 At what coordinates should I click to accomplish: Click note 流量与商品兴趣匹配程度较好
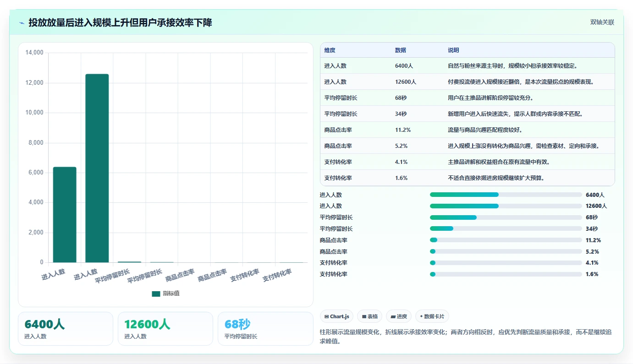(485, 130)
